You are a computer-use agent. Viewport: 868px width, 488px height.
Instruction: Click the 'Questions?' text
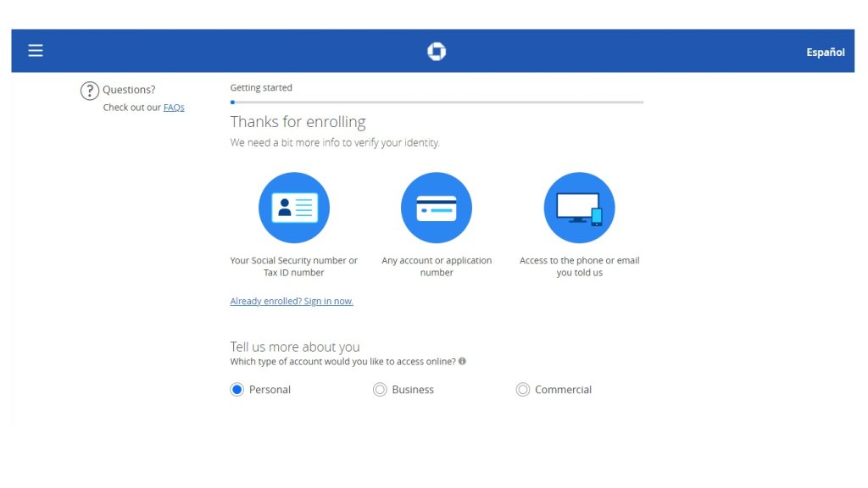click(x=129, y=90)
